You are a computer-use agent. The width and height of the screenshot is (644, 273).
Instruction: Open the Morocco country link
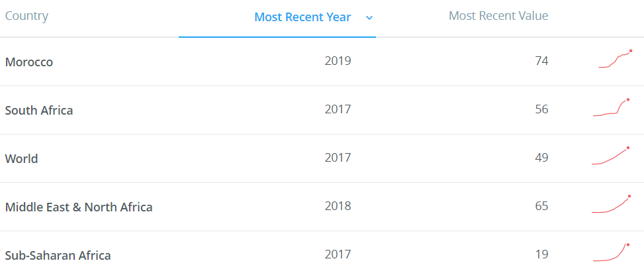click(28, 62)
